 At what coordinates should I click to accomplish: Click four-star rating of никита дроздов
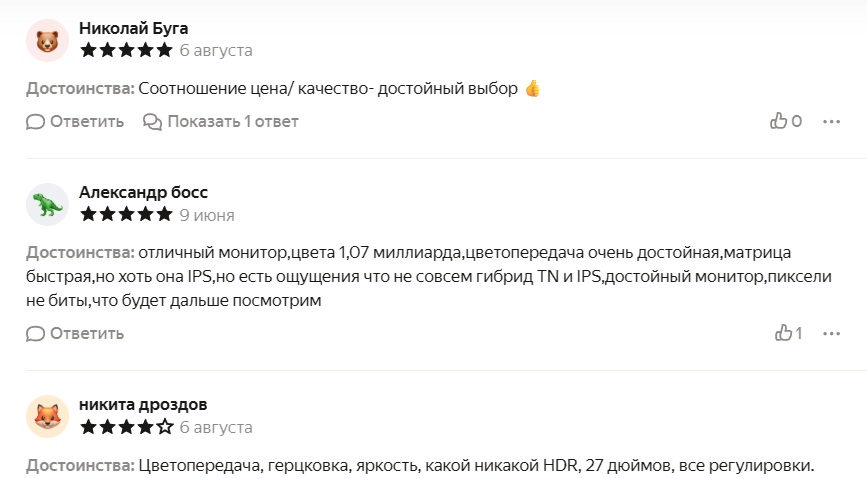(127, 427)
